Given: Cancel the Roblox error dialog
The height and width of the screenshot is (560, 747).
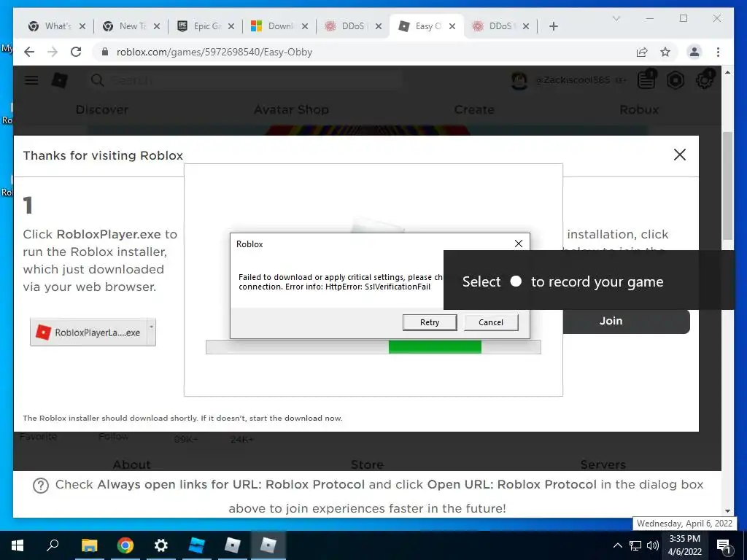Looking at the screenshot, I should click(x=491, y=322).
